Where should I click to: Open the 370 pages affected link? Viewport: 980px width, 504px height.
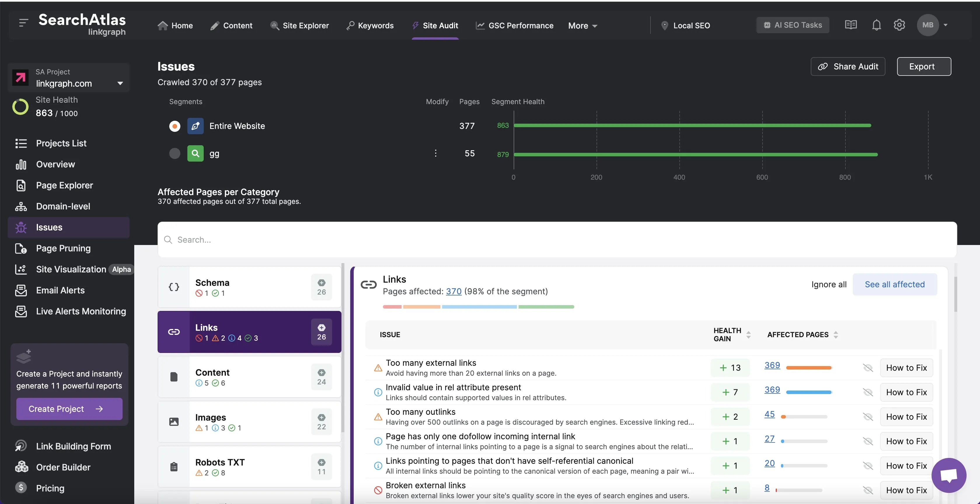tap(454, 292)
